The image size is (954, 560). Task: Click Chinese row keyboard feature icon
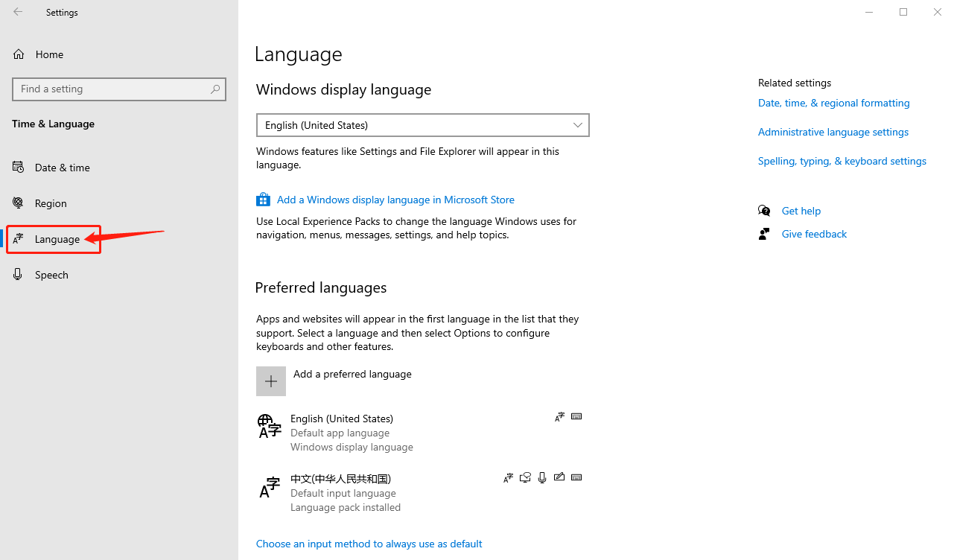pyautogui.click(x=576, y=477)
